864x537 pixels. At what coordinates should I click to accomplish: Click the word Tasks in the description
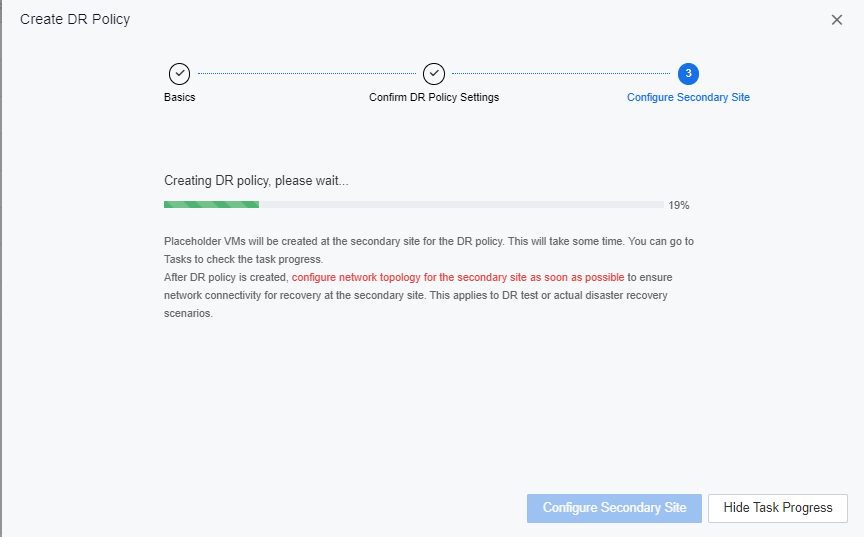coord(178,259)
